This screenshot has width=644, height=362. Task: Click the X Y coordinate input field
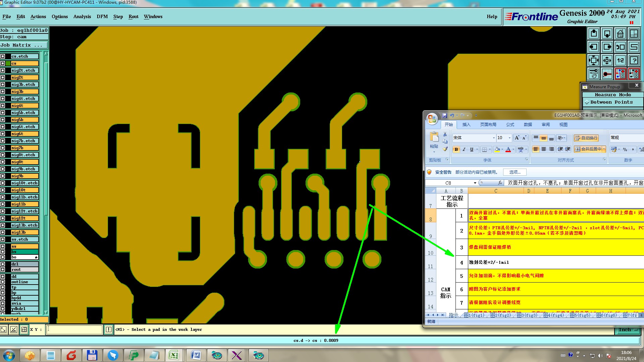[74, 329]
